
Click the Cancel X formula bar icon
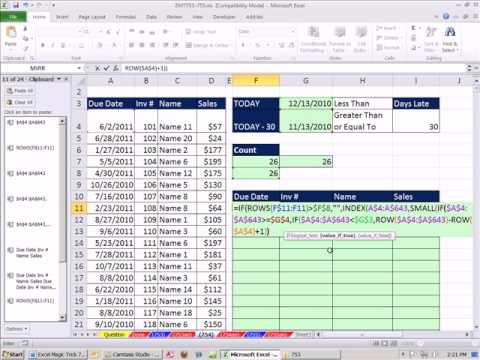pos(97,68)
